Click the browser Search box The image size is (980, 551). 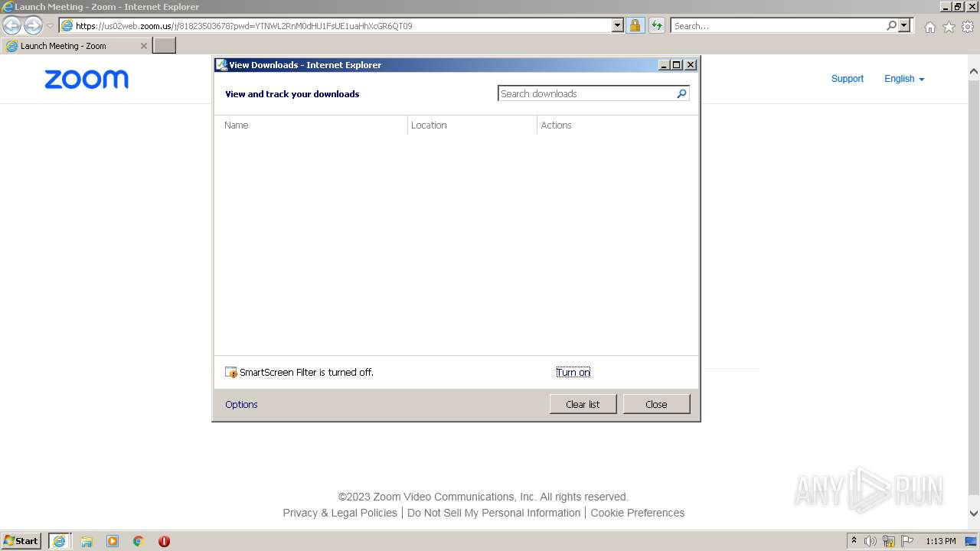point(777,25)
